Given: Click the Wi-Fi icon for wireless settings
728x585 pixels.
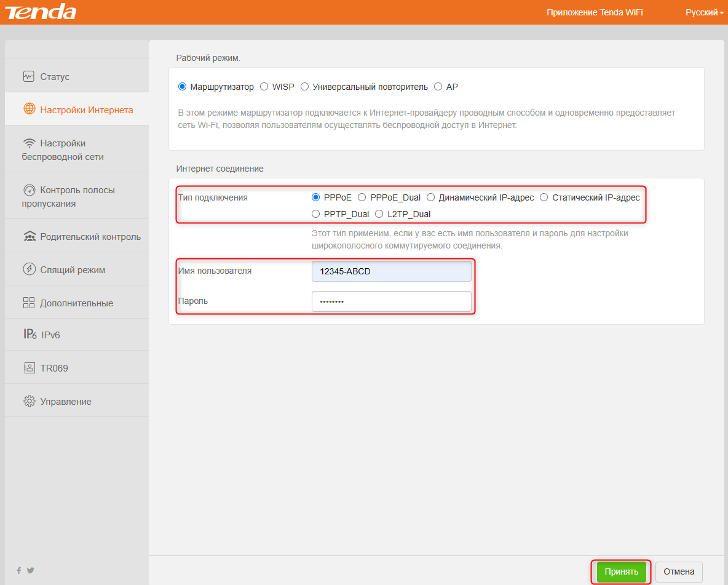Looking at the screenshot, I should tap(29, 143).
